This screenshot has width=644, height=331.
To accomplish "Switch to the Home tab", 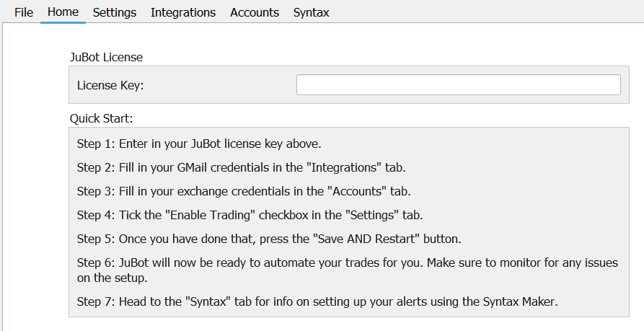I will pyautogui.click(x=63, y=12).
